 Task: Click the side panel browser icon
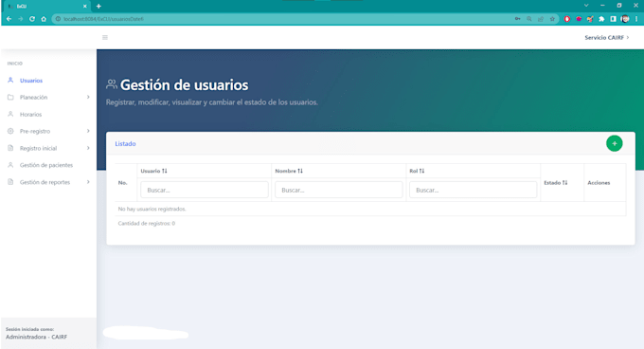tap(613, 19)
